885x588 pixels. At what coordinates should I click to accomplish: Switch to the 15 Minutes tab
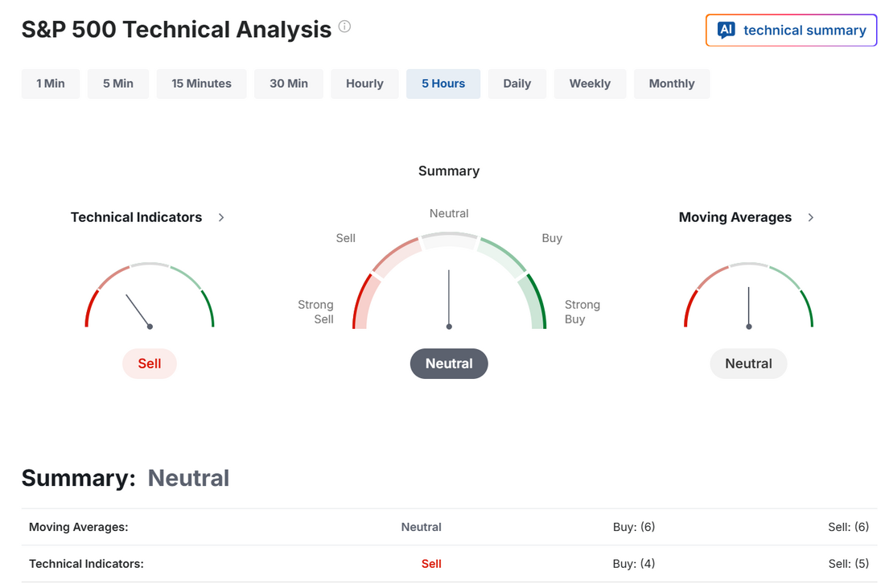pos(201,84)
